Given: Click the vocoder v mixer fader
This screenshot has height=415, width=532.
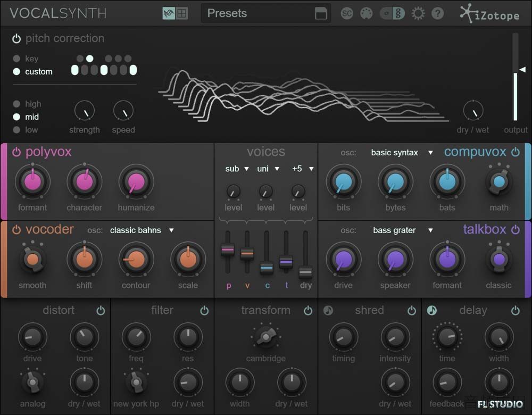Looking at the screenshot, I should point(247,253).
